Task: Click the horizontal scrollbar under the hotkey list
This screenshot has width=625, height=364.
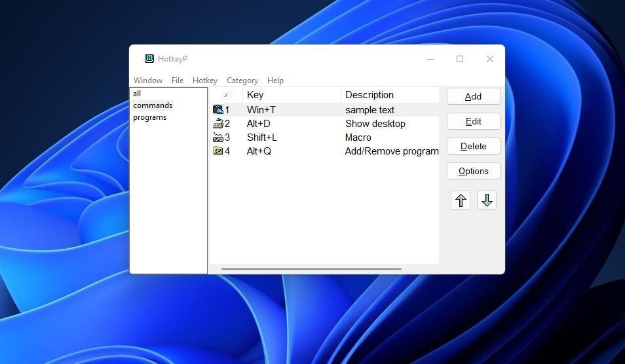Action: pos(311,269)
